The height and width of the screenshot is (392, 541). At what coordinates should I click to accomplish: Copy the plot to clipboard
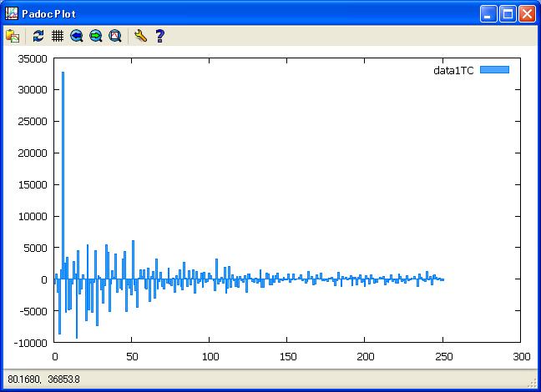13,36
